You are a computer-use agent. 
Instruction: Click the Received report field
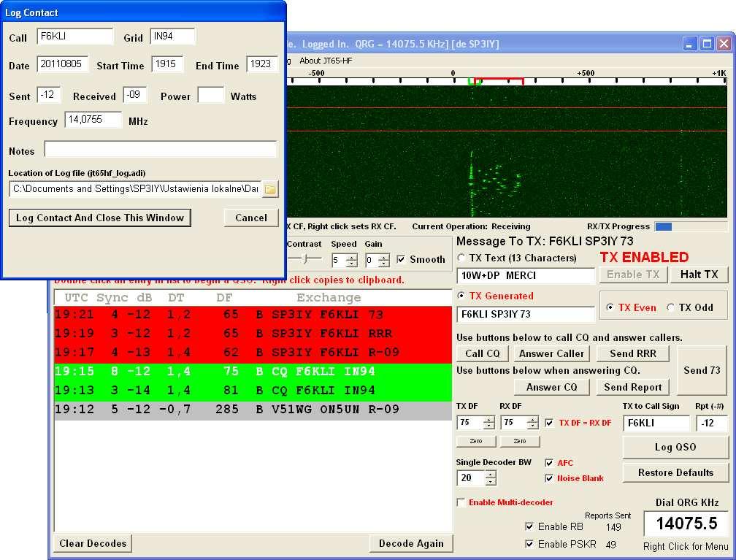[x=135, y=95]
